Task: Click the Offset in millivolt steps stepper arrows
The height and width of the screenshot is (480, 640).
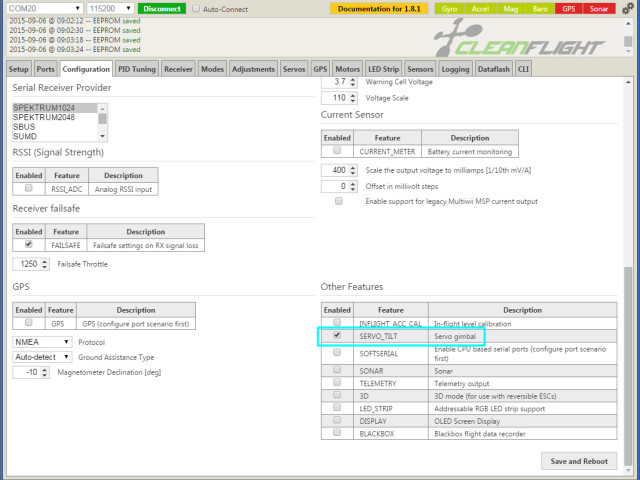Action: [353, 187]
